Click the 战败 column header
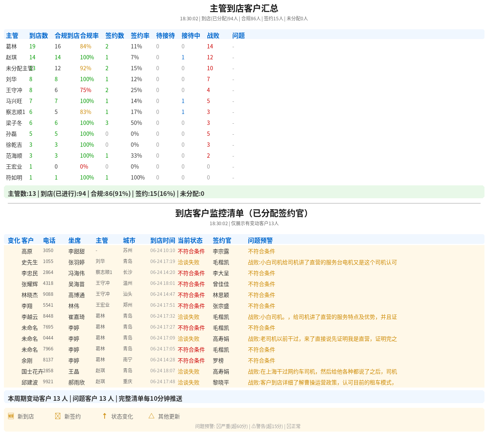The image size is (488, 448). coord(213,36)
